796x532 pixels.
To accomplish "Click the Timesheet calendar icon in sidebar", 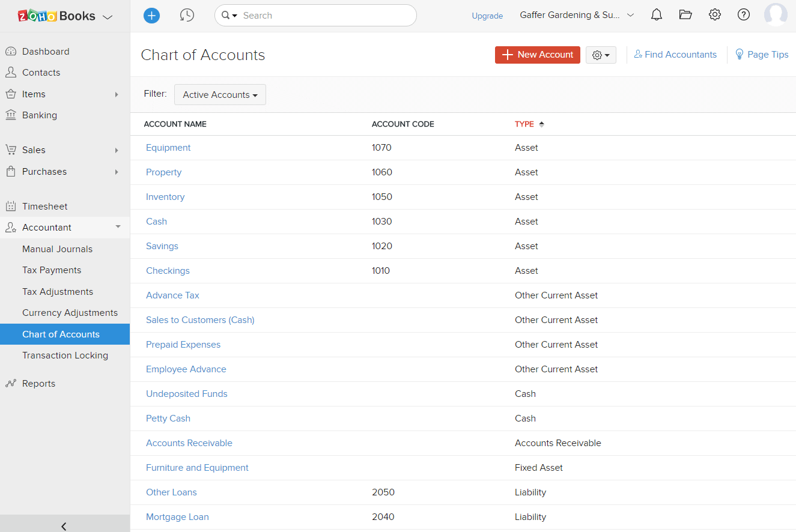I will coord(11,207).
